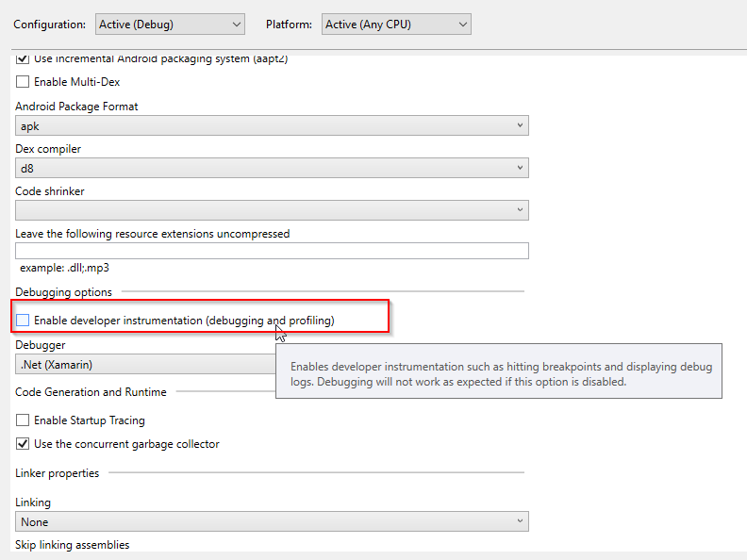The image size is (747, 560).
Task: Click the uncompressed resource extensions text field
Action: coord(272,251)
